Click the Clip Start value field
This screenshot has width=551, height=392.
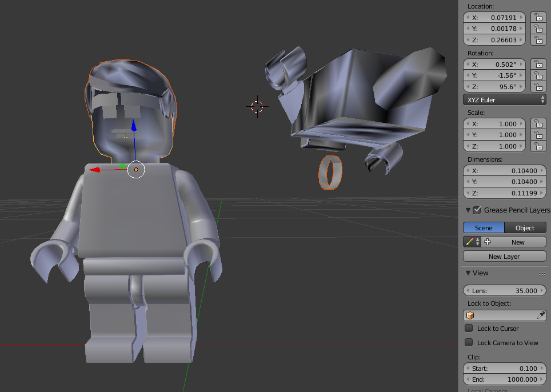click(x=504, y=369)
